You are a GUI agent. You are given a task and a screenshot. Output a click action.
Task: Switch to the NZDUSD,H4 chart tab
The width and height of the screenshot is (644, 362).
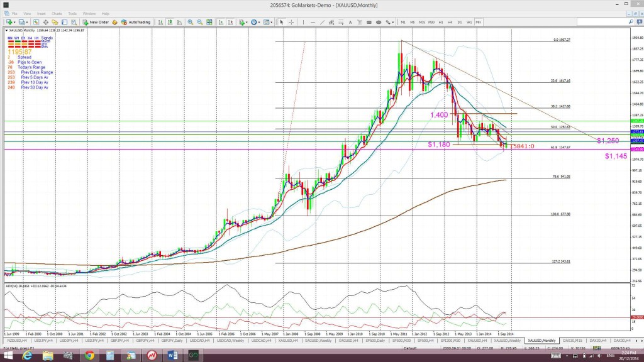coord(17,341)
